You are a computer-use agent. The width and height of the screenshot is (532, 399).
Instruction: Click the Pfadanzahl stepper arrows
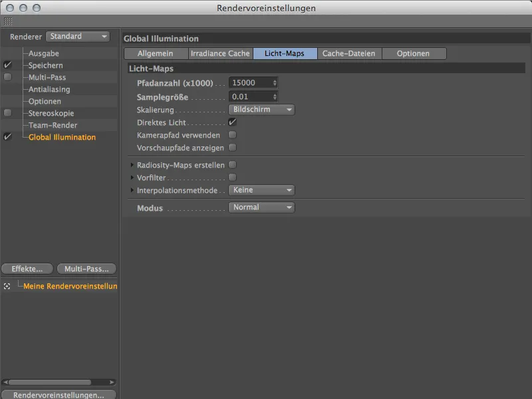pos(275,82)
